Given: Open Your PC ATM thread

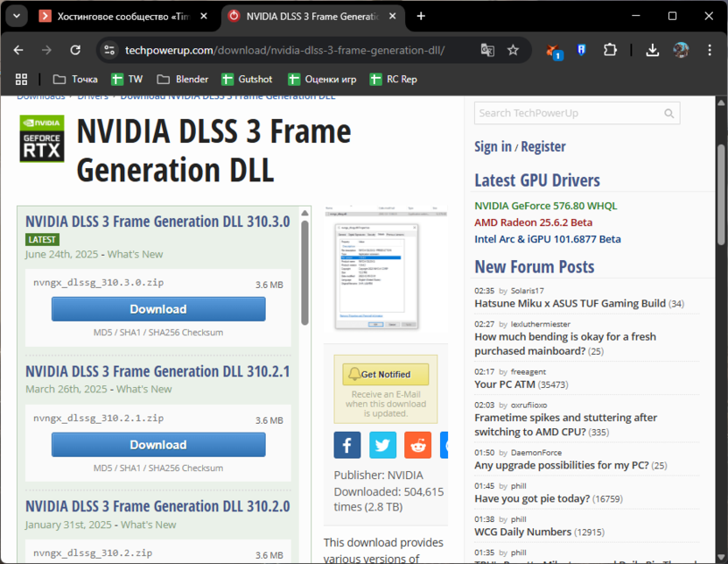Looking at the screenshot, I should click(505, 384).
